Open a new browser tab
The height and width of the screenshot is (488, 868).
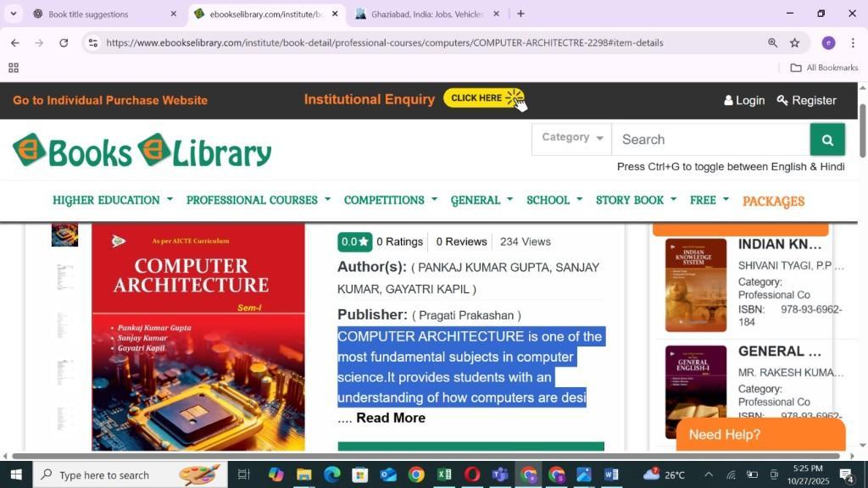click(520, 14)
